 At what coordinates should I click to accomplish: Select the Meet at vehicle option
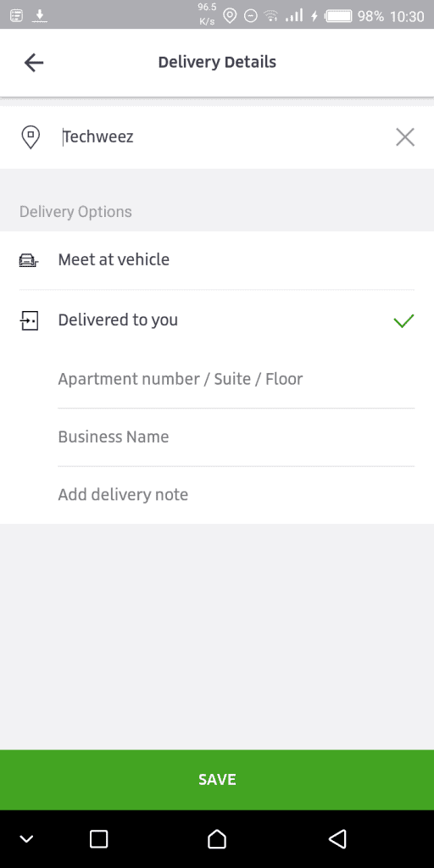217,260
